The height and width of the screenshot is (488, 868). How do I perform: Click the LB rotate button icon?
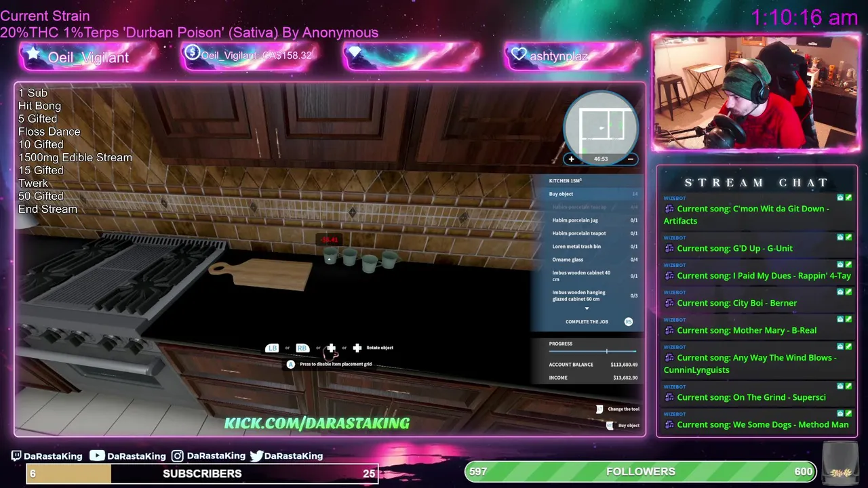[272, 348]
